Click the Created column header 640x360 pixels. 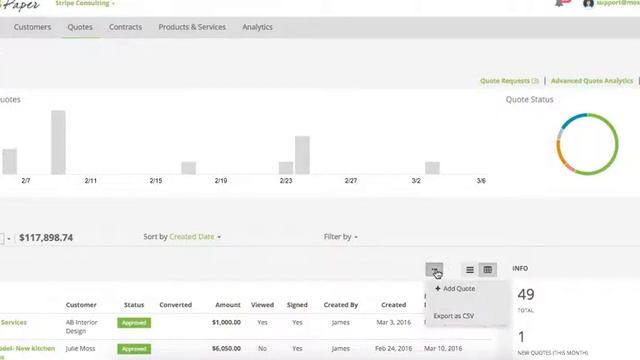point(393,305)
